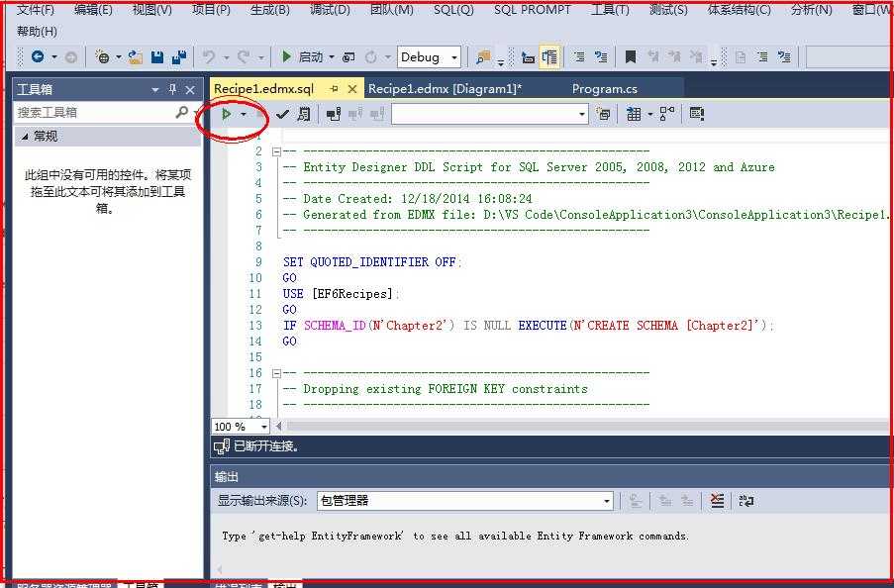
Task: Open the 编辑(E) menu
Action: pos(93,10)
